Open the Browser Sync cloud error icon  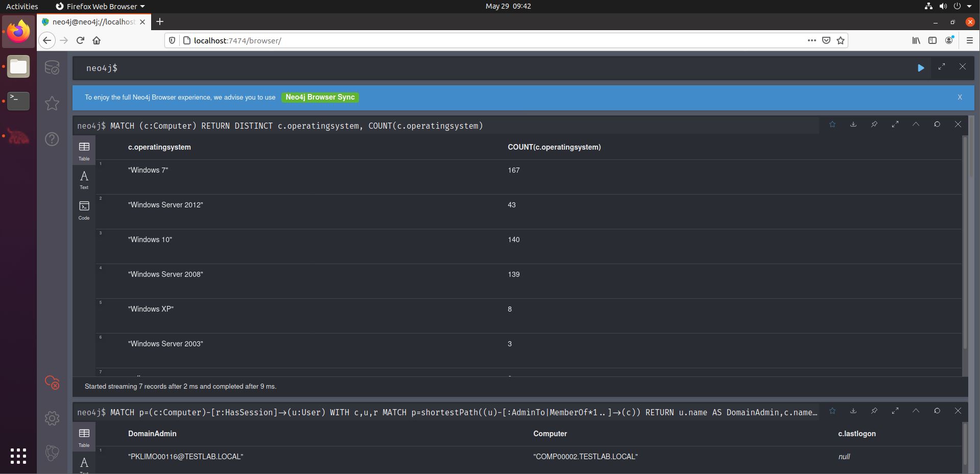(x=52, y=382)
